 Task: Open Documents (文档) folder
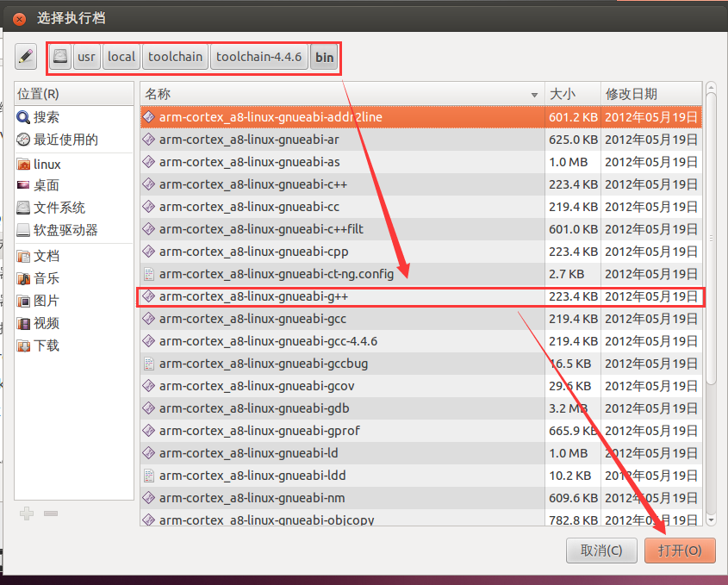[74, 256]
